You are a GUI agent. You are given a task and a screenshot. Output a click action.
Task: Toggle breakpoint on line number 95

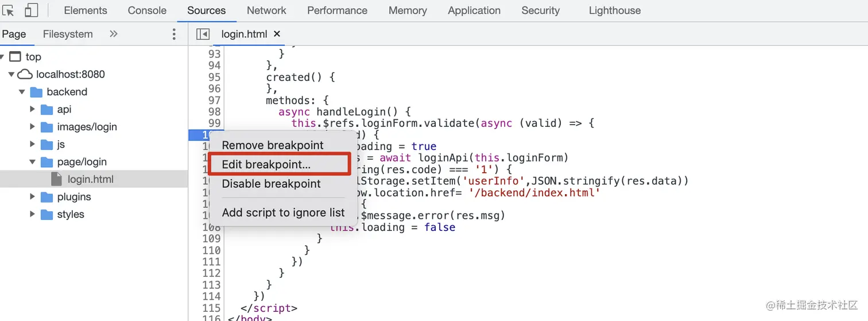(214, 77)
